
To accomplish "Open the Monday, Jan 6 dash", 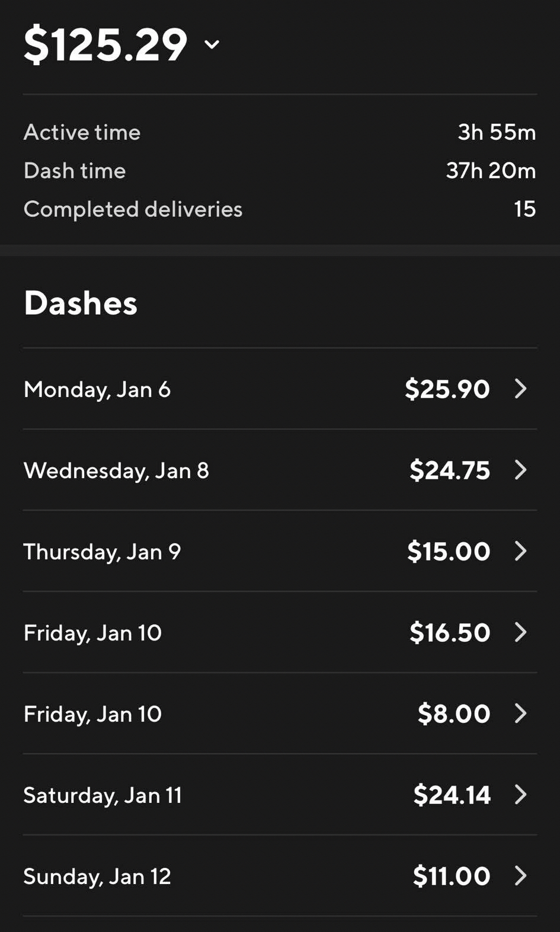I will click(x=97, y=389).
